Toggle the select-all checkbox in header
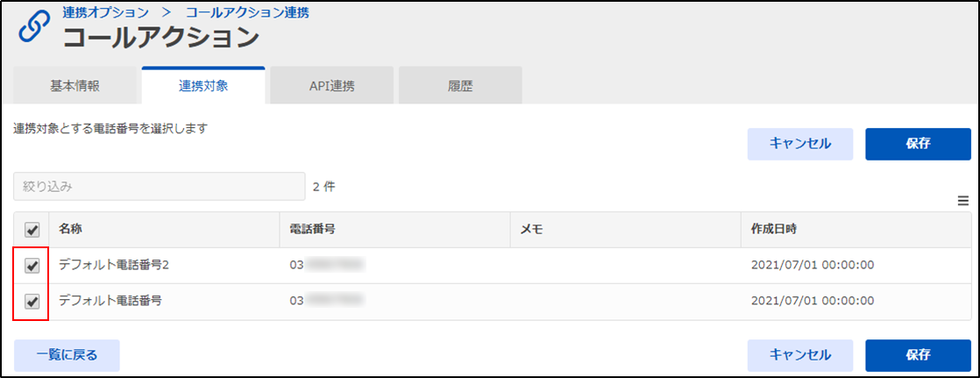 click(32, 231)
